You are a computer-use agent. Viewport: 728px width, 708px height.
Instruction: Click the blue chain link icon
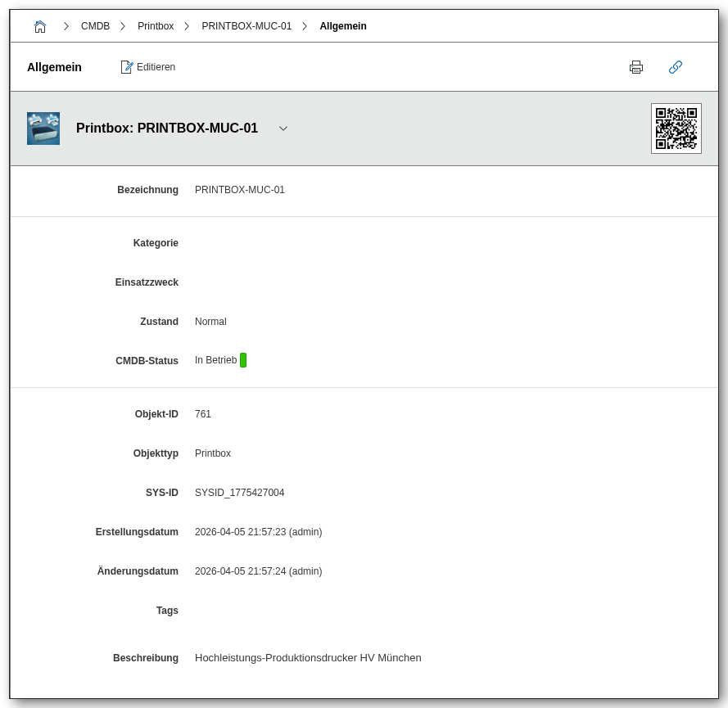676,67
